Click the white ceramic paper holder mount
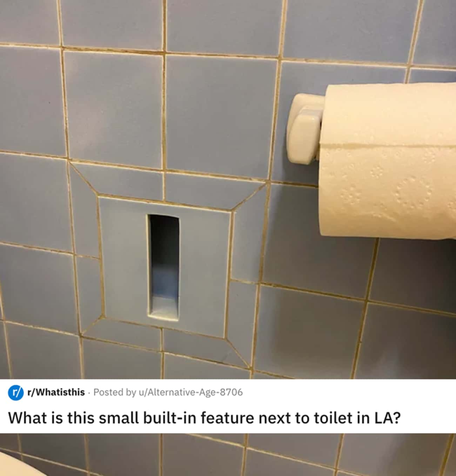This screenshot has height=476, width=456. [x=304, y=129]
